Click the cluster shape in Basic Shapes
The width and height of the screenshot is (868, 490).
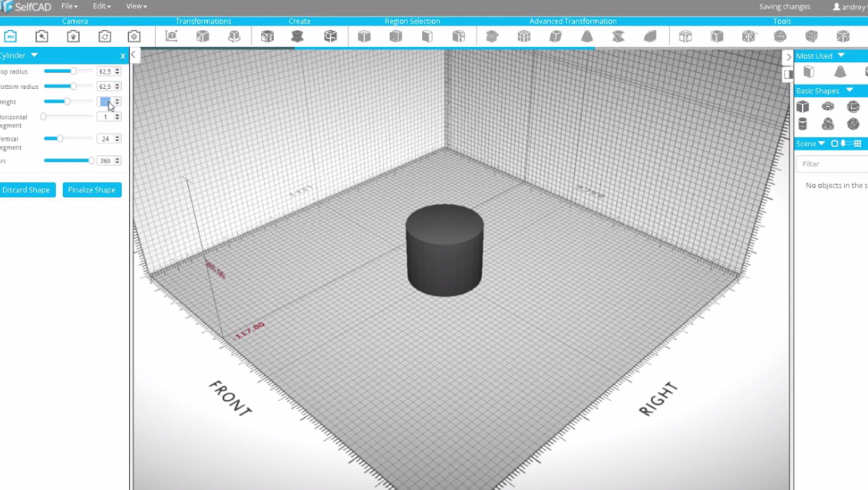pyautogui.click(x=828, y=124)
